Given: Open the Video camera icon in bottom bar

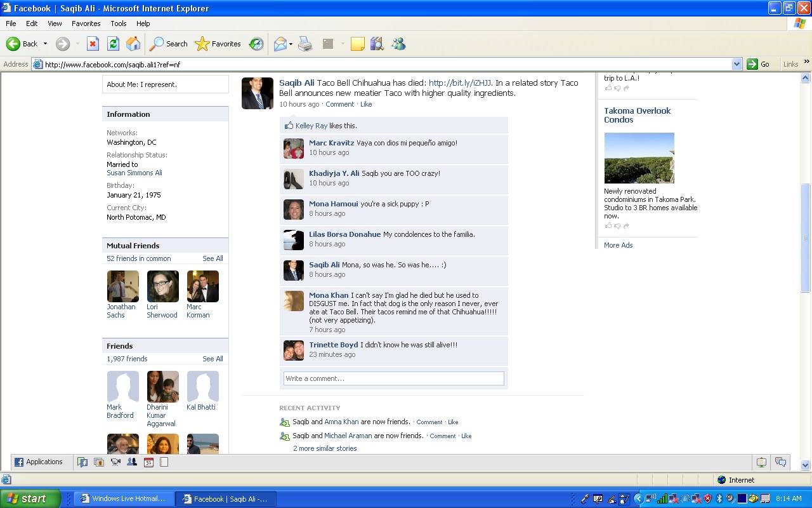Looking at the screenshot, I should (115, 462).
